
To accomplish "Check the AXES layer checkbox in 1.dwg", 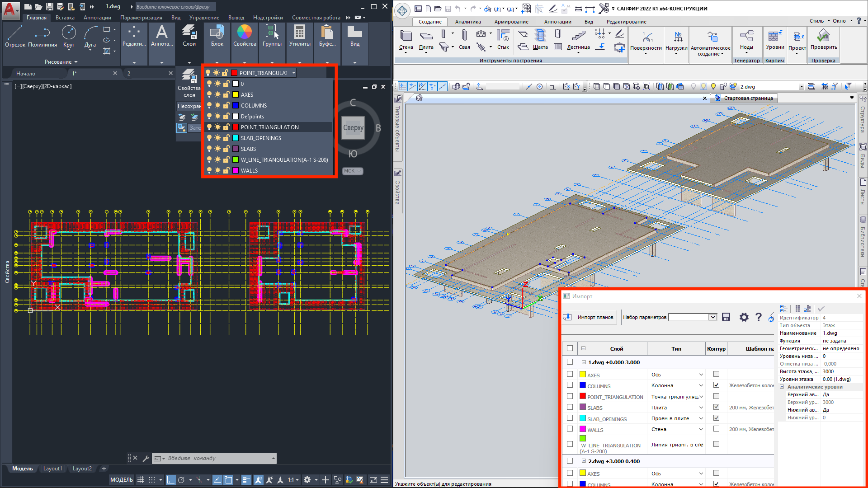I will (570, 374).
